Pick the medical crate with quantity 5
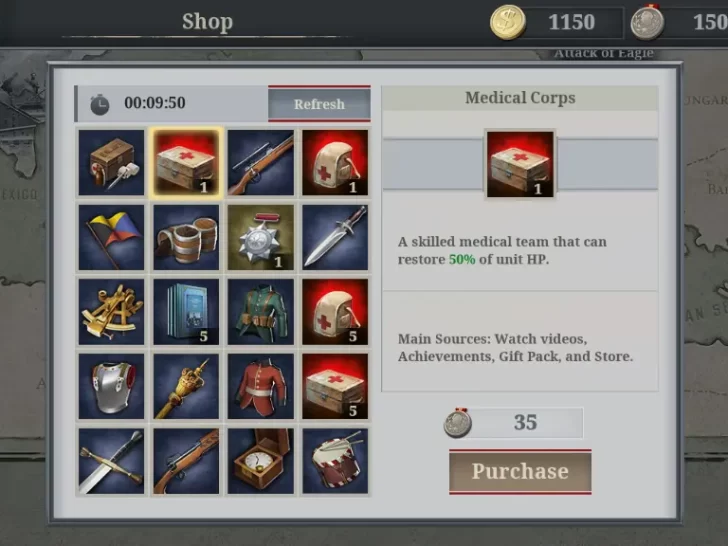 pos(335,386)
